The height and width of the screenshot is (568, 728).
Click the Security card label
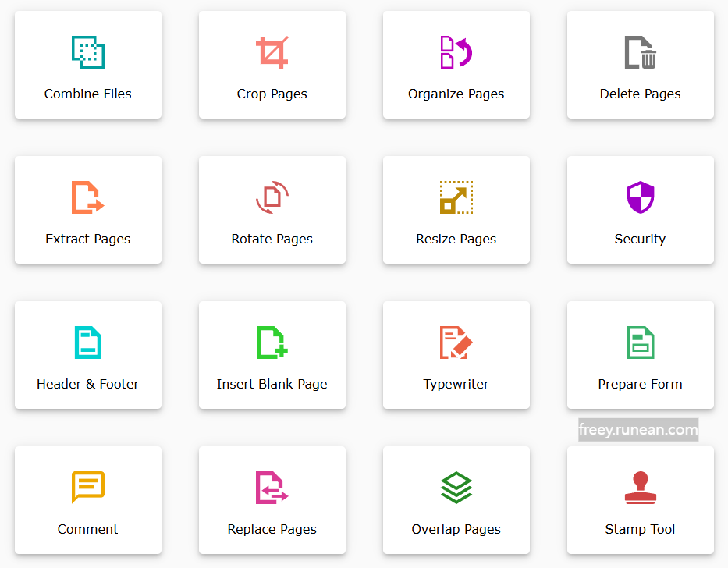tap(640, 239)
